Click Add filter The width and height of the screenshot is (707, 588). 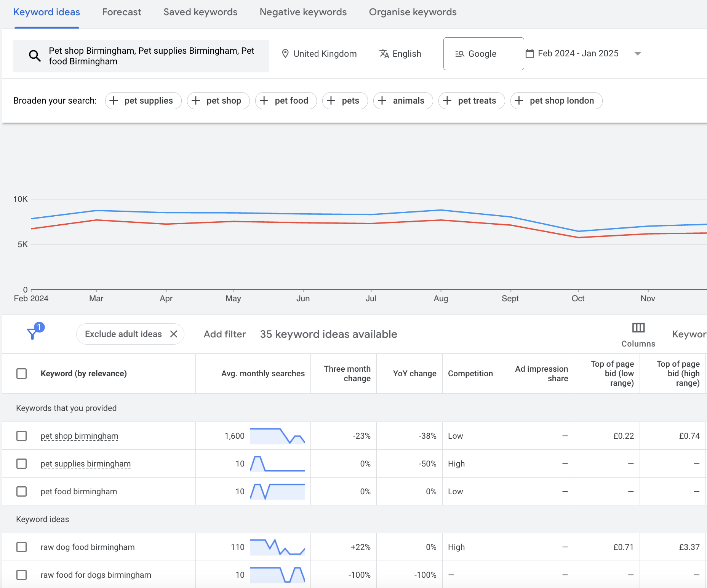[x=224, y=334]
